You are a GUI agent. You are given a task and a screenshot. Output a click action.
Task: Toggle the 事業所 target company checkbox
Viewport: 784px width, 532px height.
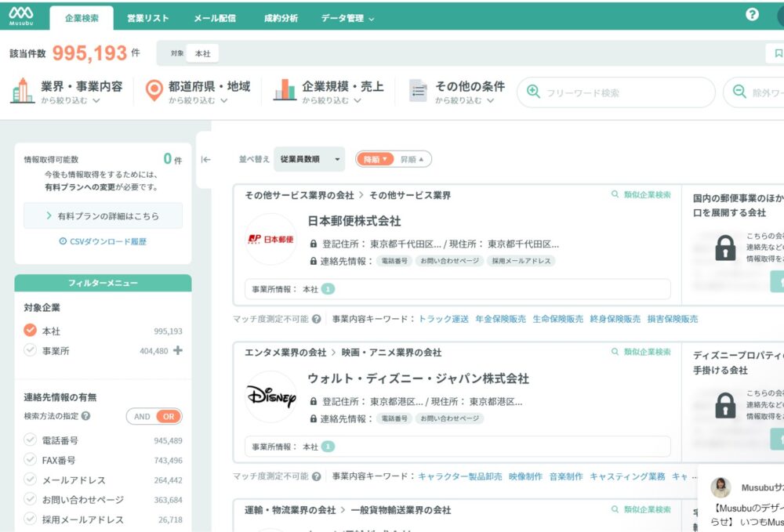(30, 350)
